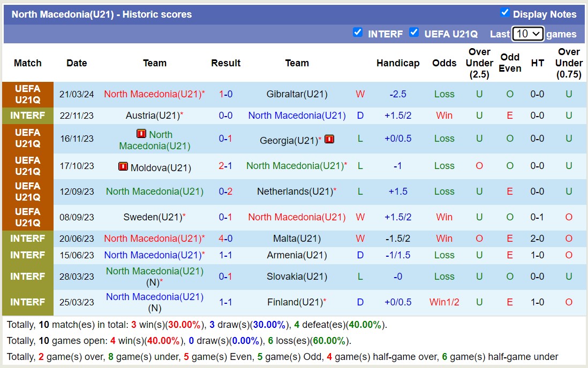Uncheck the UEFA U21Q filter checkbox
588x368 pixels.
pos(414,32)
